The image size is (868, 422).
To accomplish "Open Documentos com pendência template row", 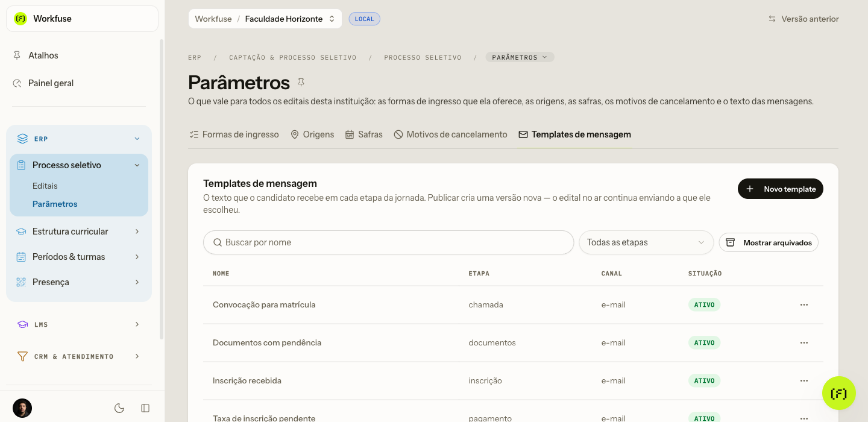I will click(513, 343).
